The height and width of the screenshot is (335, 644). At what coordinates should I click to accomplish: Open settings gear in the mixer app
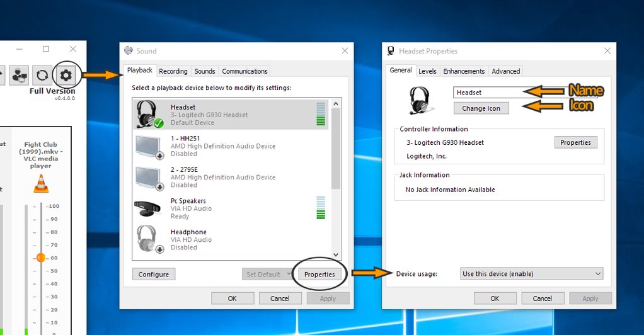66,75
